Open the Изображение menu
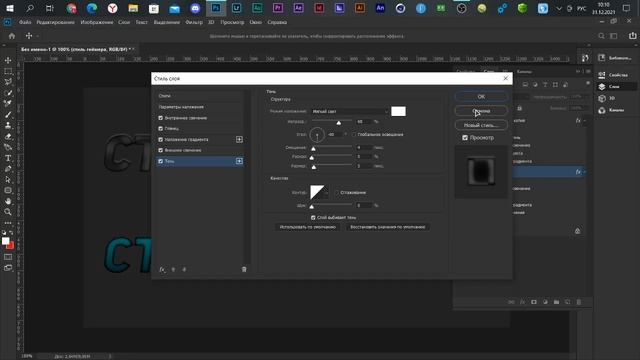This screenshot has width=640, height=360. pyautogui.click(x=97, y=22)
